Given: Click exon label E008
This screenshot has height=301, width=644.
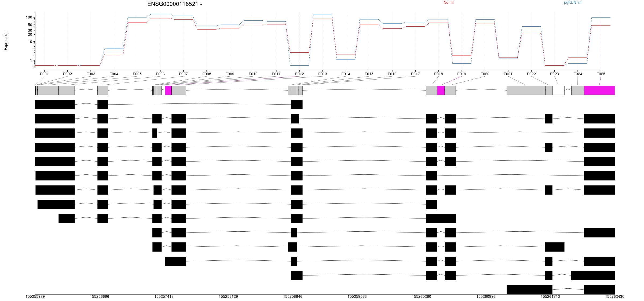Looking at the screenshot, I should (x=207, y=74).
